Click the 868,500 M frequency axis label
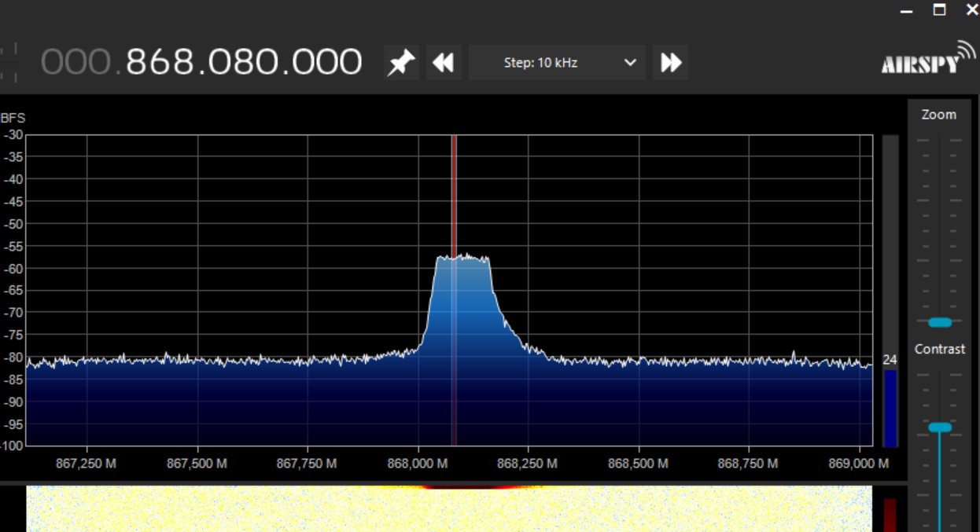The width and height of the screenshot is (980, 532). (x=638, y=464)
